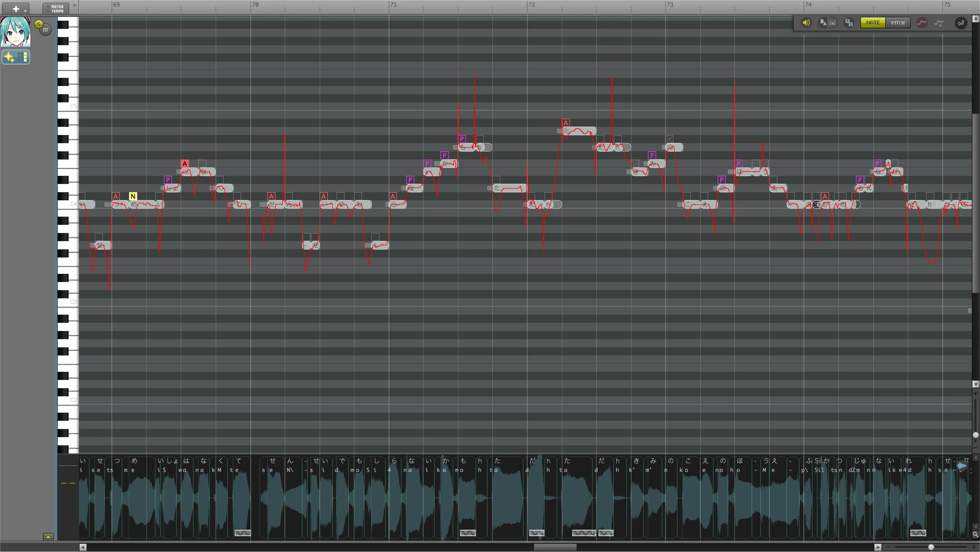Viewport: 980px width, 552px height.
Task: Toggle the yellow S solo button
Action: [x=38, y=24]
